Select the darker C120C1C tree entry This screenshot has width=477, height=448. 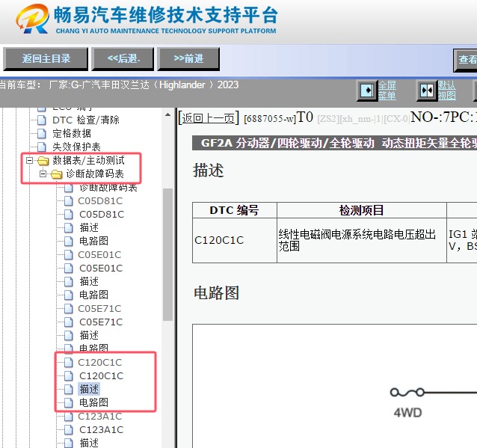[x=101, y=376]
